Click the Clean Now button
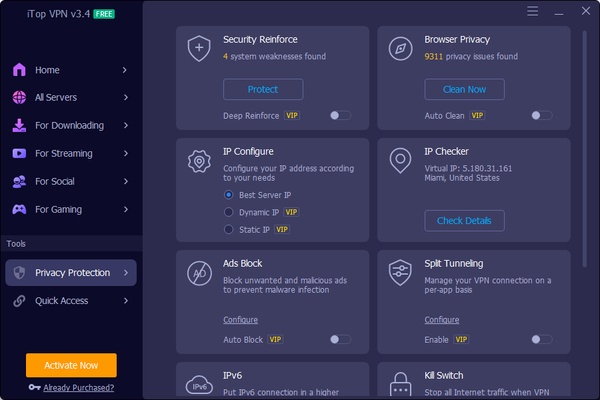Viewport: 600px width, 400px height. 464,89
